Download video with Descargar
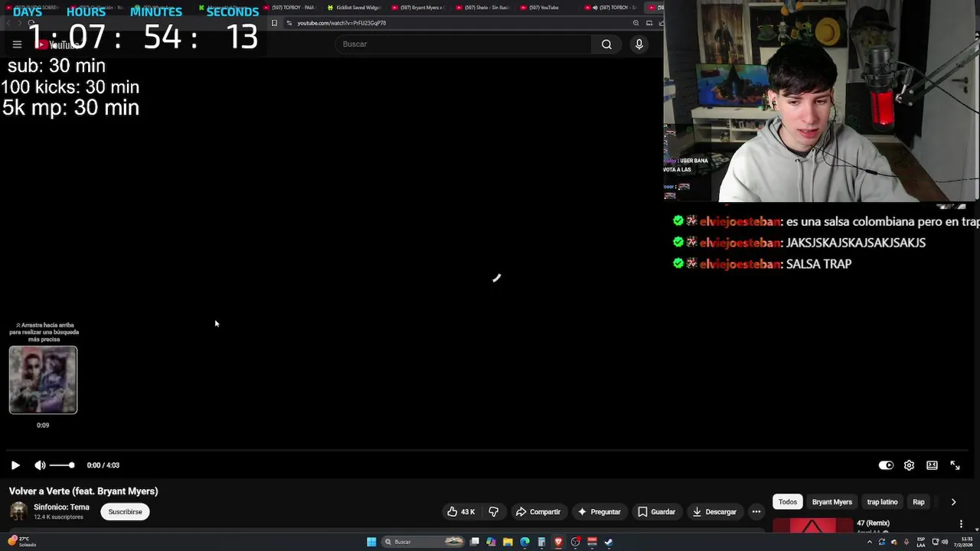 714,512
